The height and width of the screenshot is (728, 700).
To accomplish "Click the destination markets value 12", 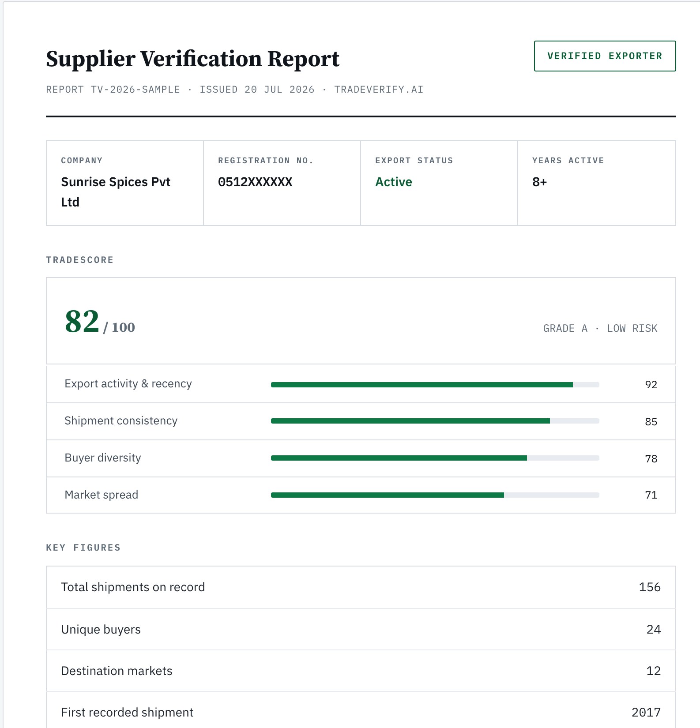I will (654, 671).
